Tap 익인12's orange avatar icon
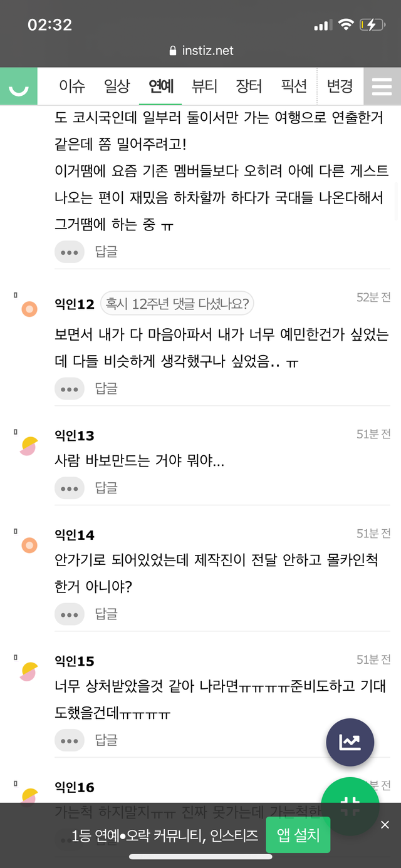The image size is (401, 868). pyautogui.click(x=29, y=309)
